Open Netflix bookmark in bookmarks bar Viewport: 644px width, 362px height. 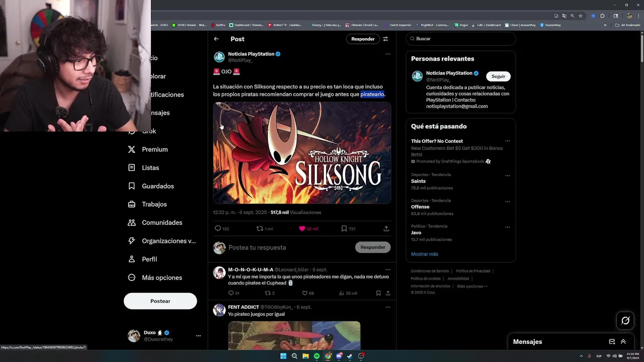(x=218, y=25)
